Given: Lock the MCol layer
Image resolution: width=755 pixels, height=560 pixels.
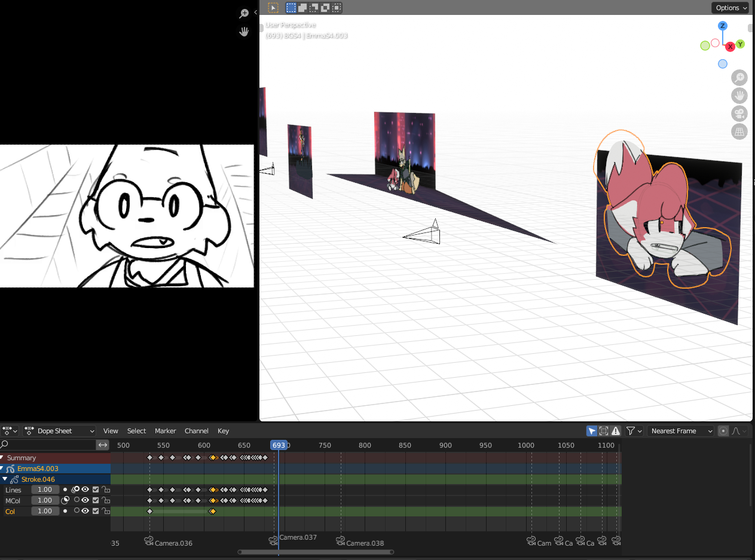Looking at the screenshot, I should coord(105,500).
